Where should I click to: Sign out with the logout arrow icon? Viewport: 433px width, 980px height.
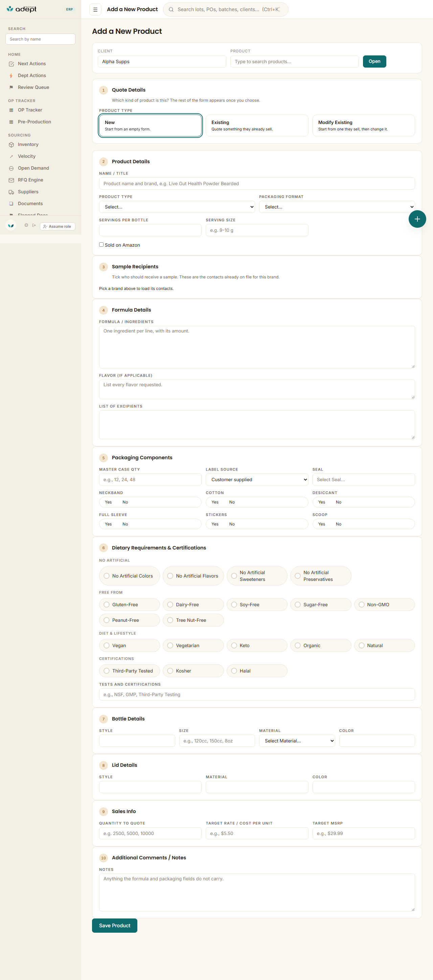[34, 225]
